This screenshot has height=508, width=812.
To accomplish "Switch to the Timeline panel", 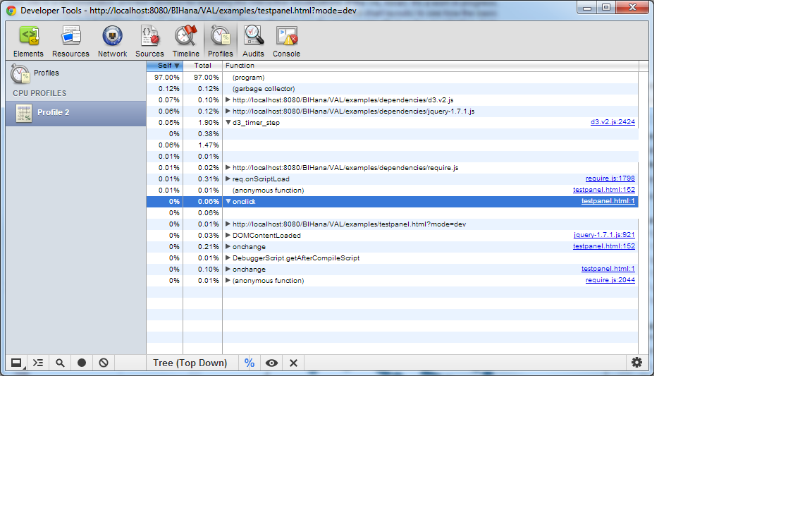I will [x=185, y=41].
